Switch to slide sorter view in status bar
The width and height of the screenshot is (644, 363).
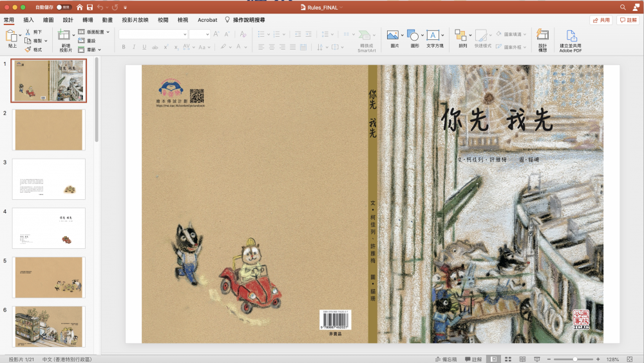508,359
